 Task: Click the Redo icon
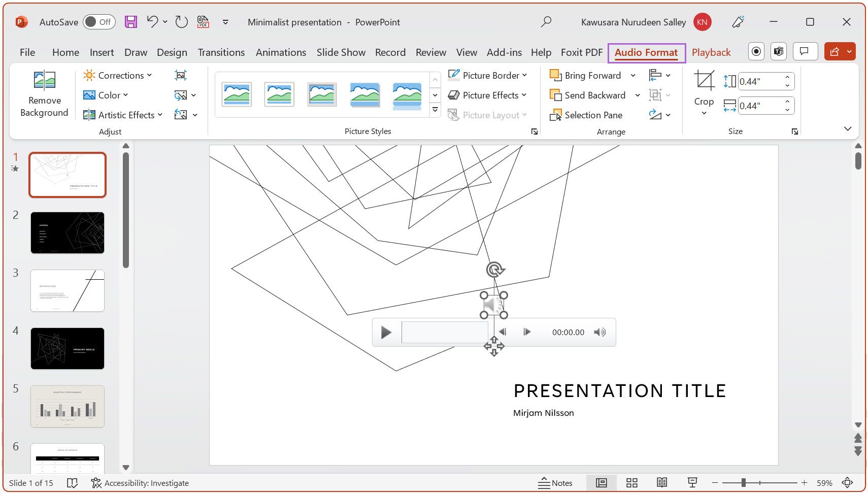tap(181, 22)
